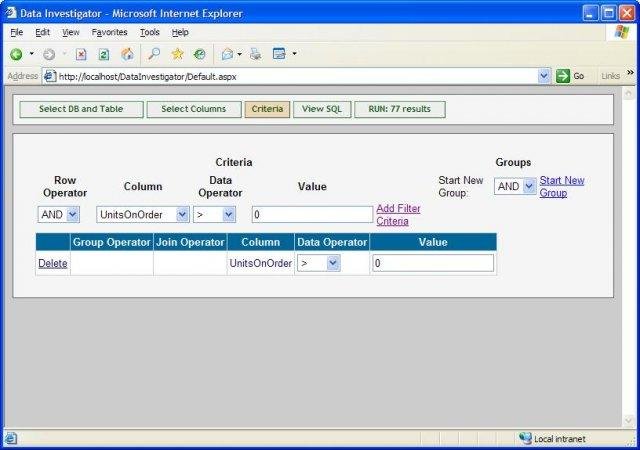Viewport: 640px width, 450px height.
Task: Open the Back button history arrow
Action: (x=31, y=53)
